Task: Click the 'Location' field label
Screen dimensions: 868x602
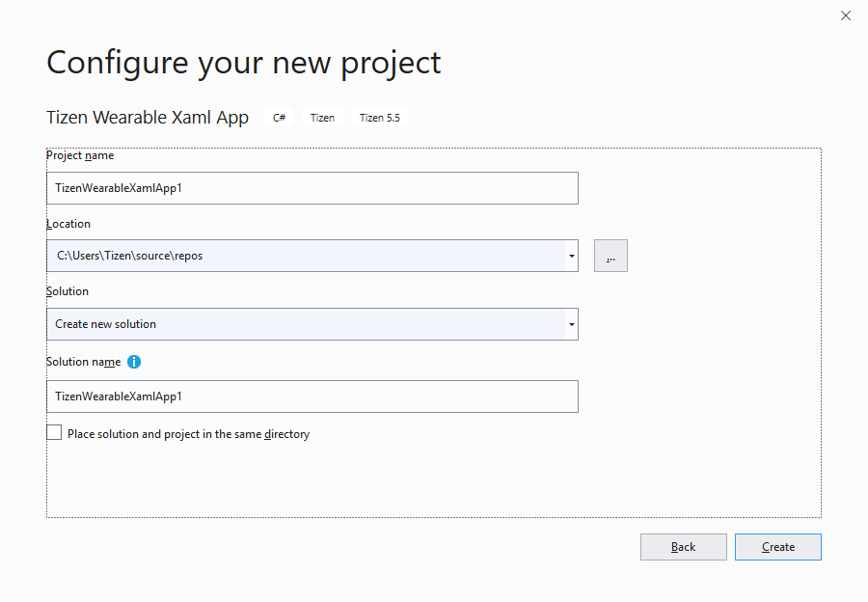Action: (68, 224)
